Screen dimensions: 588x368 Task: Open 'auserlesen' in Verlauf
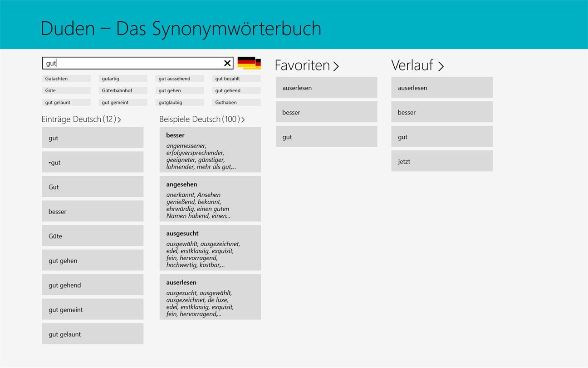442,87
